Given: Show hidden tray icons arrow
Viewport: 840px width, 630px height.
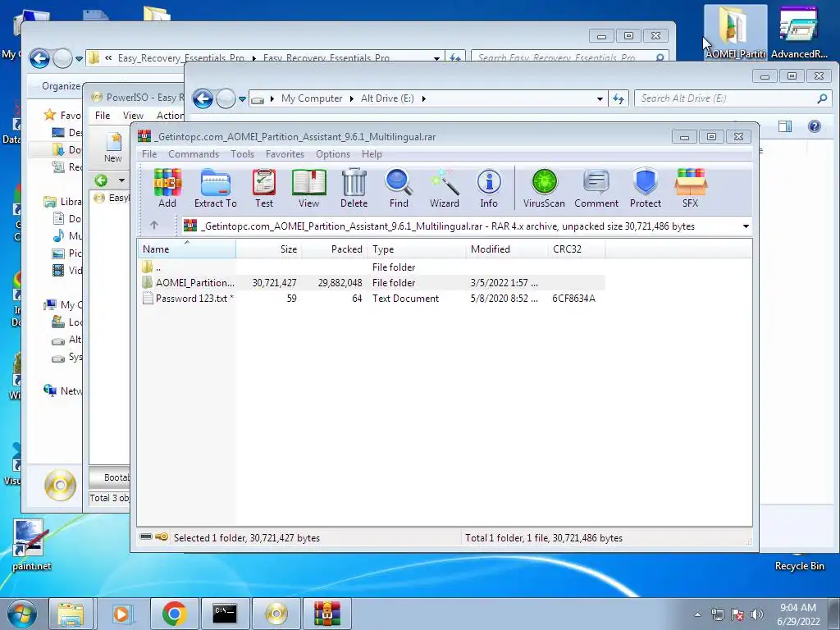Looking at the screenshot, I should (x=697, y=614).
